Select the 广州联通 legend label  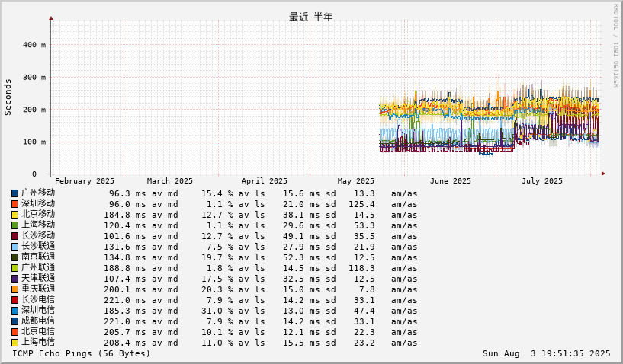38,268
